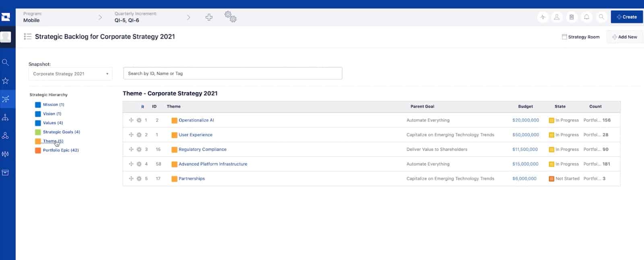Open the Regulatory Compliance theme link

pyautogui.click(x=202, y=149)
